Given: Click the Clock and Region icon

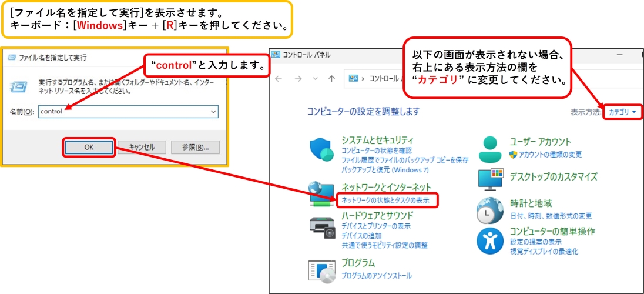Looking at the screenshot, I should click(490, 211).
